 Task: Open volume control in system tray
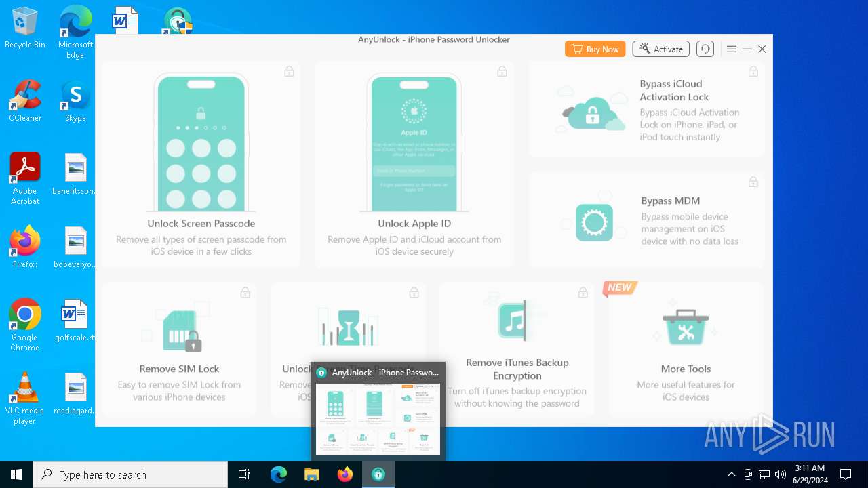(x=781, y=474)
